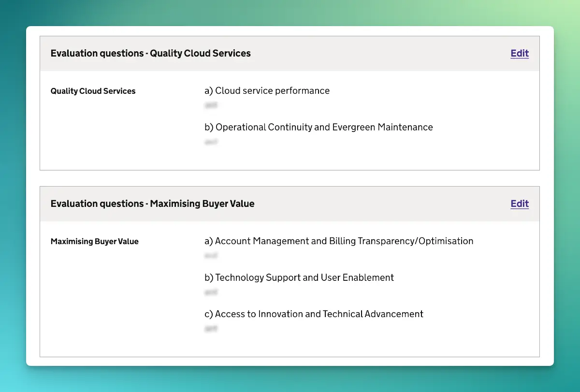Image resolution: width=580 pixels, height=392 pixels.
Task: Edit the Maximising Buyer Value evaluation questions
Action: [x=519, y=203]
